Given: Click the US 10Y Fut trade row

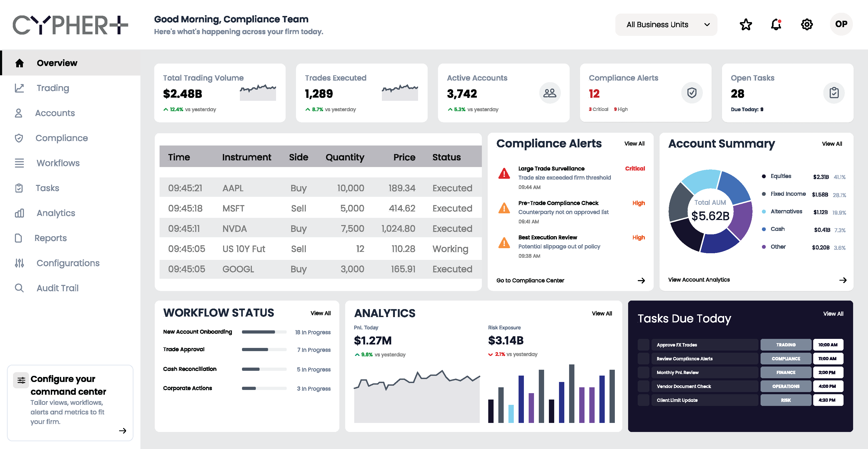Looking at the screenshot, I should [320, 249].
